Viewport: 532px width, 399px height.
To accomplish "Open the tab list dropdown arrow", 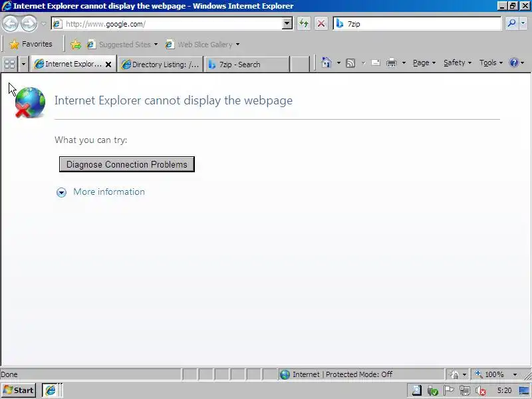I will 23,64.
